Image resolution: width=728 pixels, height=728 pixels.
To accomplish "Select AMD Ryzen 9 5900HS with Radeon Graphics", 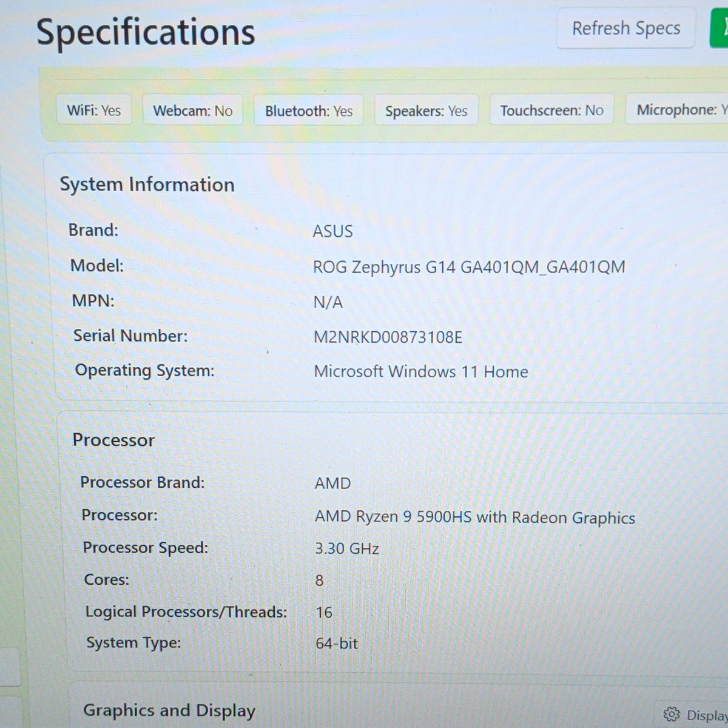I will [475, 517].
